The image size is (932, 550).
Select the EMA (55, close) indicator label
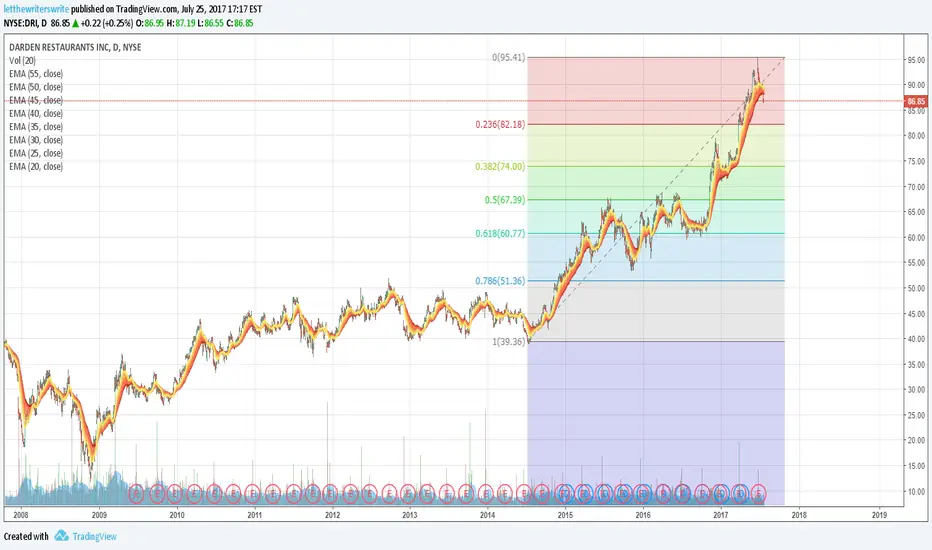click(x=36, y=74)
